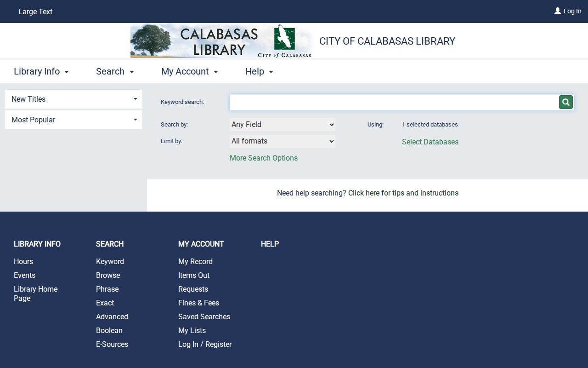Choose Keyword in footer search links
Viewport: 588px width, 368px height.
(110, 261)
